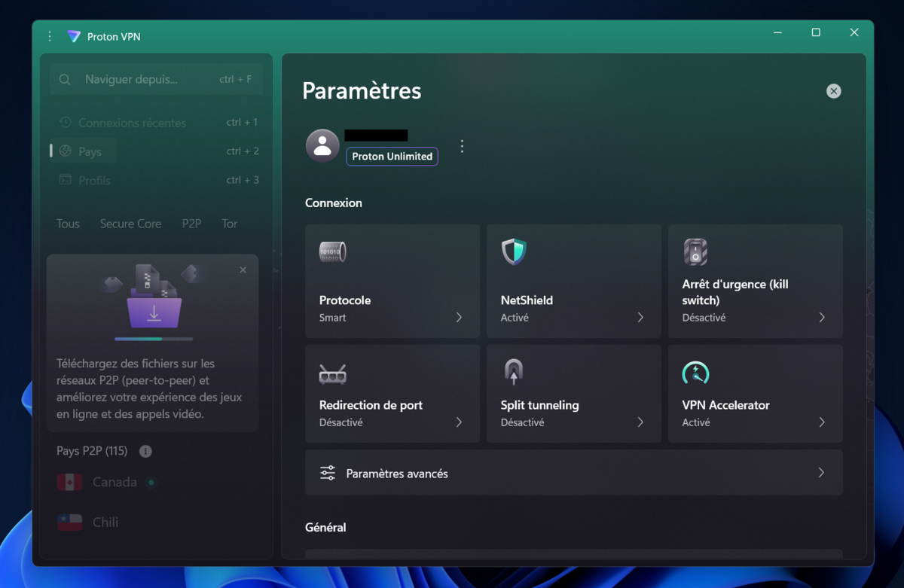Open account options three-dot menu
This screenshot has height=588, width=904.
[462, 146]
